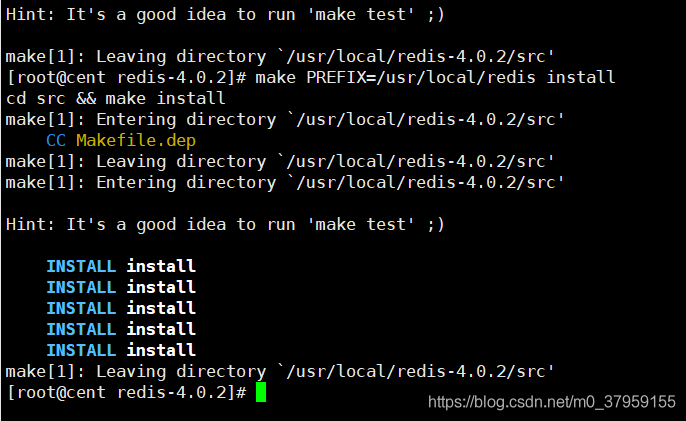This screenshot has height=421, width=686.
Task: Click the 'cd src && make install' line
Action: 116,98
